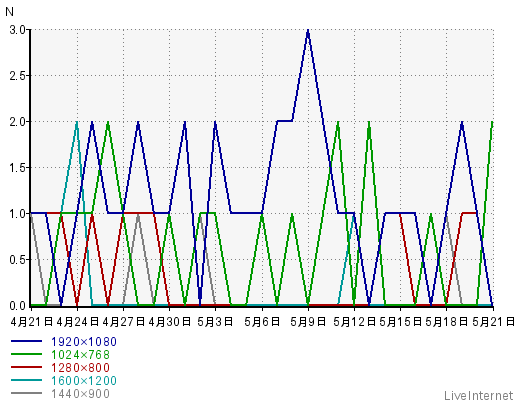Click the 4月21日 date label on axis
The width and height of the screenshot is (520, 405).
pyautogui.click(x=32, y=322)
